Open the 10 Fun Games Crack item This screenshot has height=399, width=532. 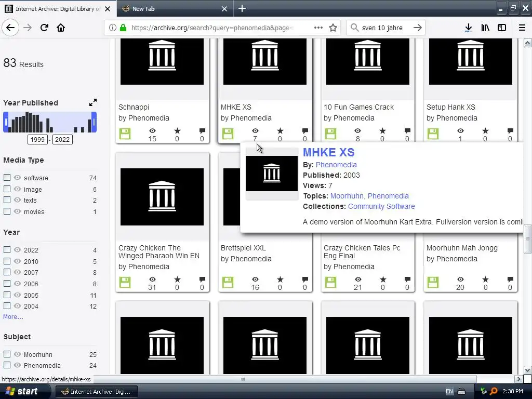click(x=358, y=107)
